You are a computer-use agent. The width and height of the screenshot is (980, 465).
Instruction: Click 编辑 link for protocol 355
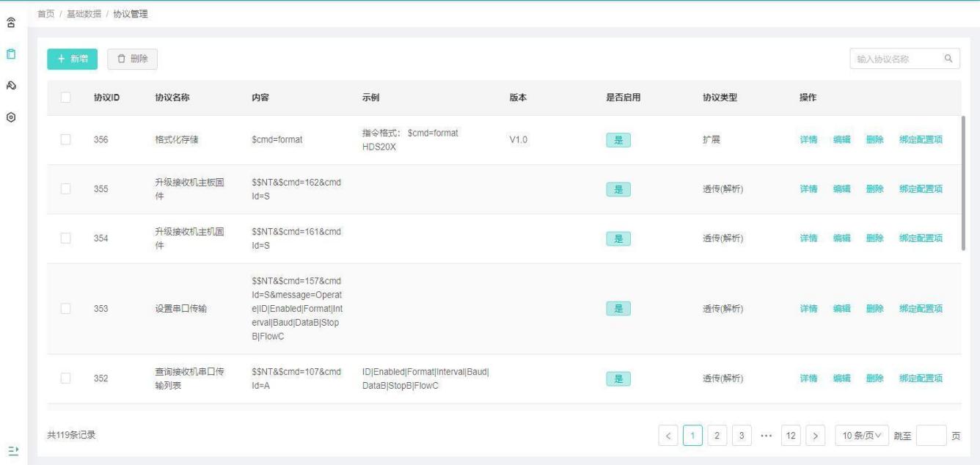841,189
